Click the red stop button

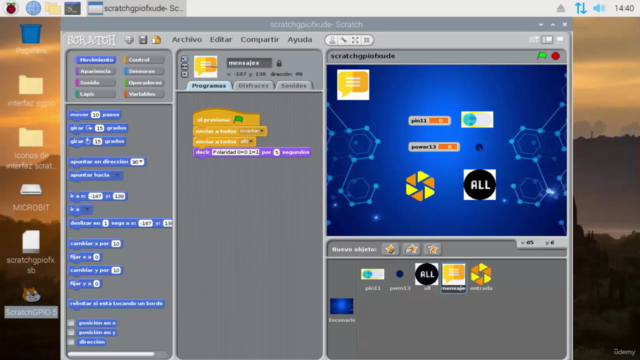tap(556, 56)
